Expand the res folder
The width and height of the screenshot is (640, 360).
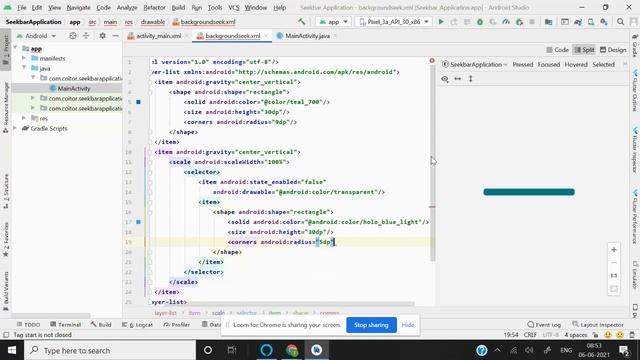24,118
